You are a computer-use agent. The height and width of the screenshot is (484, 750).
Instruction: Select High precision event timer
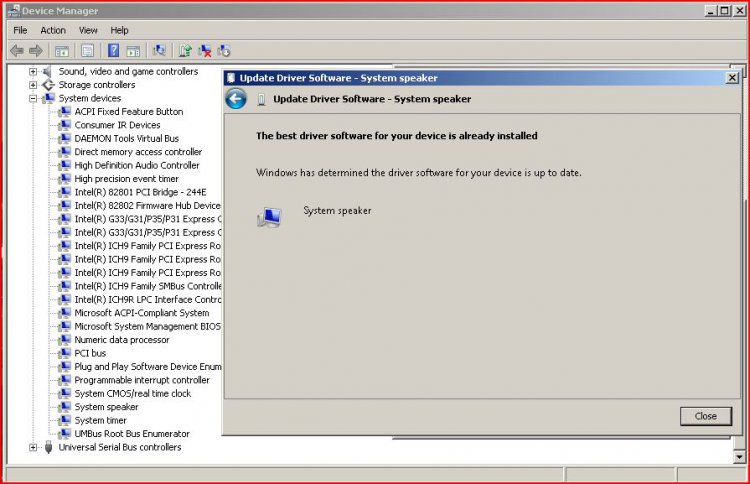(126, 179)
